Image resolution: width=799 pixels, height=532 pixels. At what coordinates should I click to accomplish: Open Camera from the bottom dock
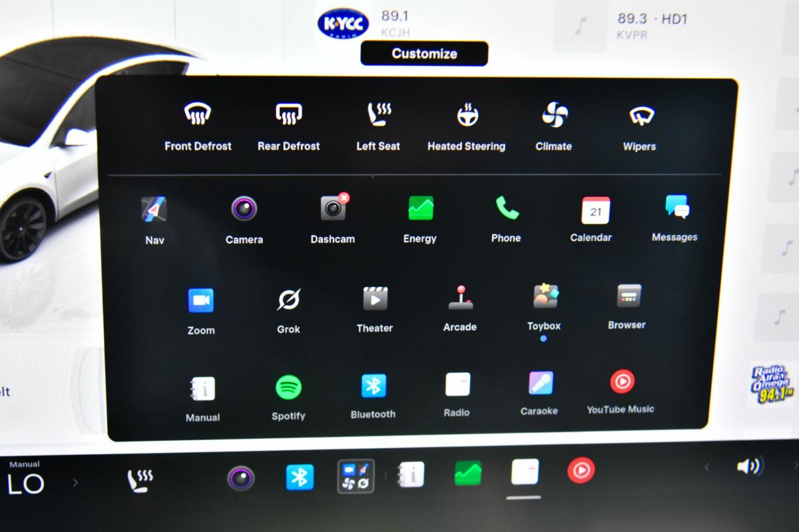point(240,478)
